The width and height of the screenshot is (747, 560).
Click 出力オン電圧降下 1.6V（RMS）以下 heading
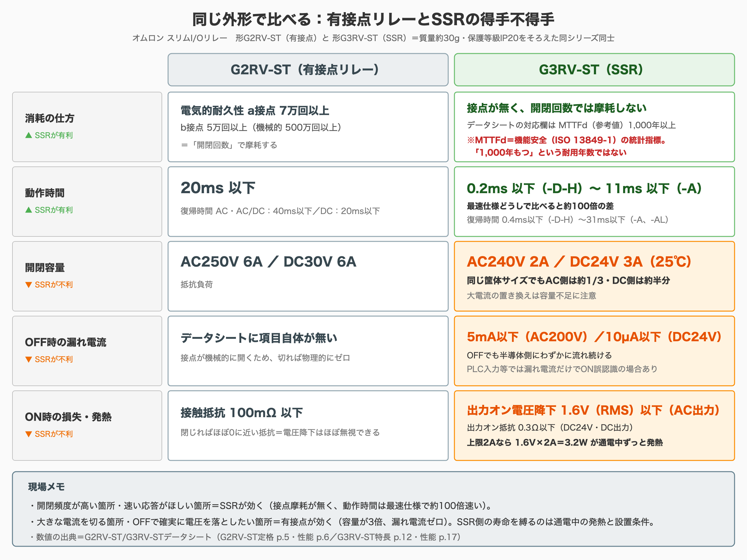593,410
